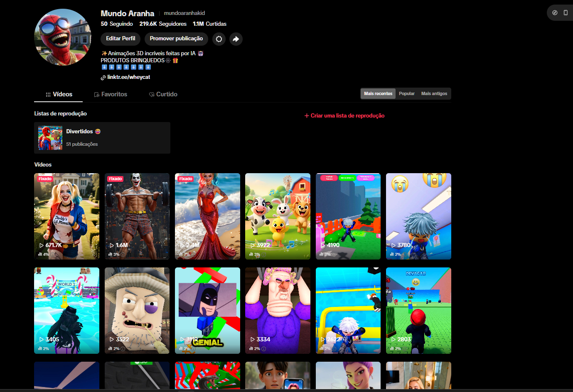Click the mundoaranhakid username text
This screenshot has height=392, width=573.
tap(184, 13)
